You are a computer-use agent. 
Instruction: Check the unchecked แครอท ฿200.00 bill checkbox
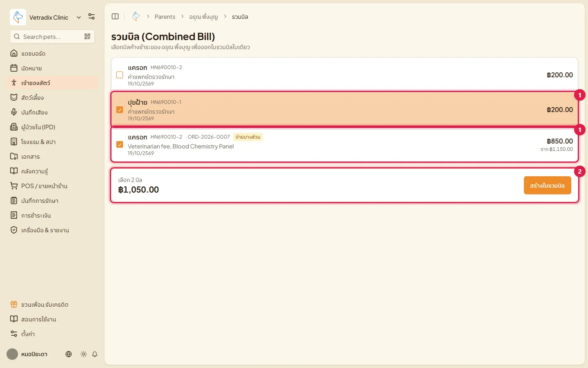tap(120, 75)
